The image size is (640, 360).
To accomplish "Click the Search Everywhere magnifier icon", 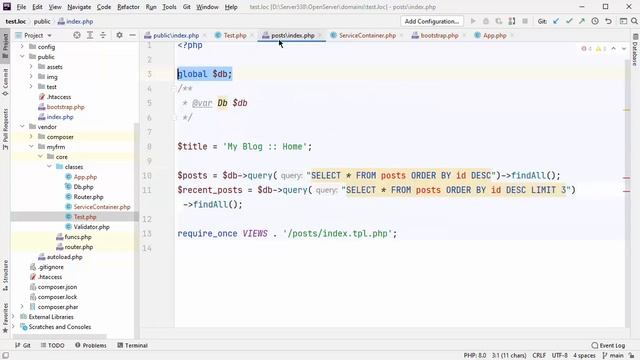I will [x=634, y=21].
